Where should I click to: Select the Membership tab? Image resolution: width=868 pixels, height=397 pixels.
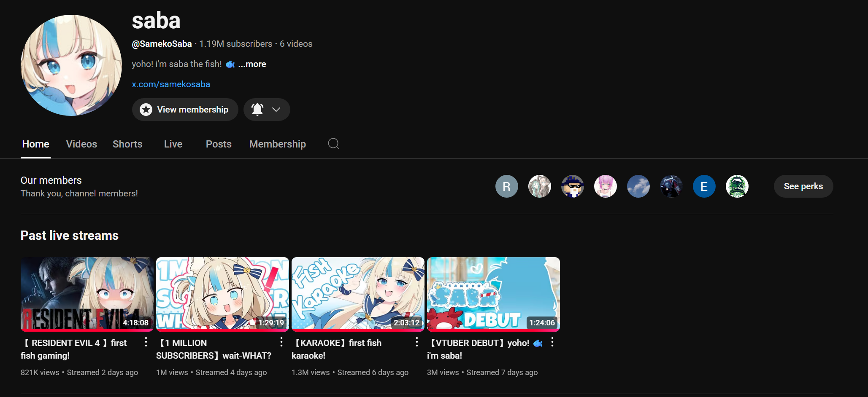tap(278, 144)
